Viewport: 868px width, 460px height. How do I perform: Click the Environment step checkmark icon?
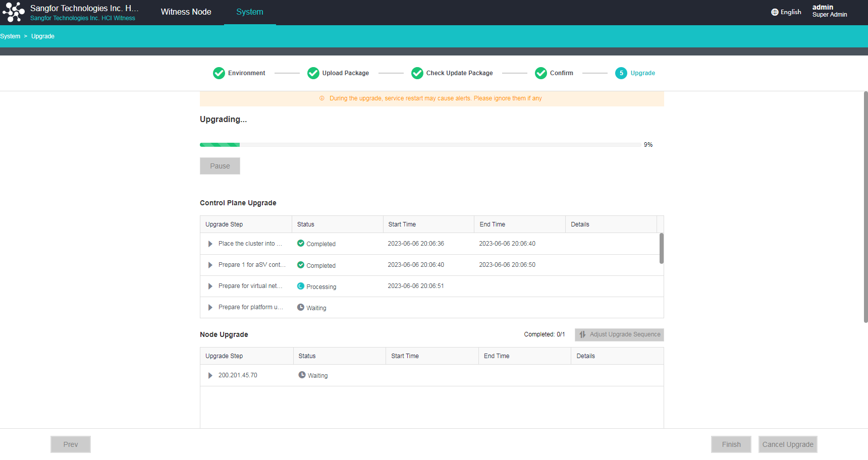point(219,73)
